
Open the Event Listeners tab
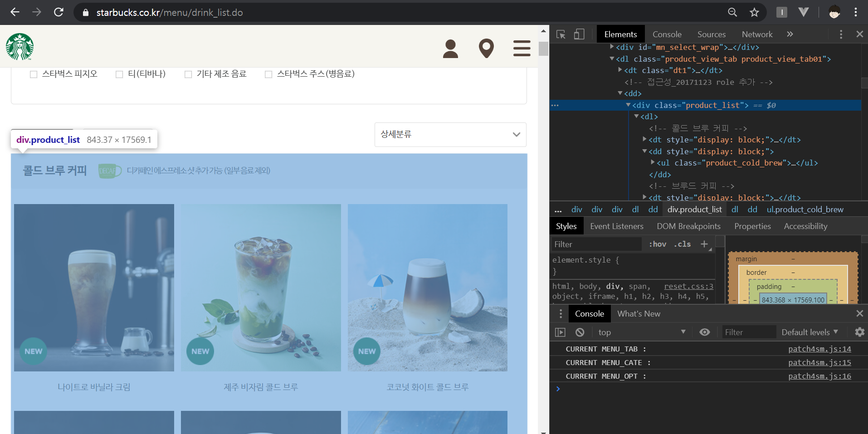(x=617, y=226)
